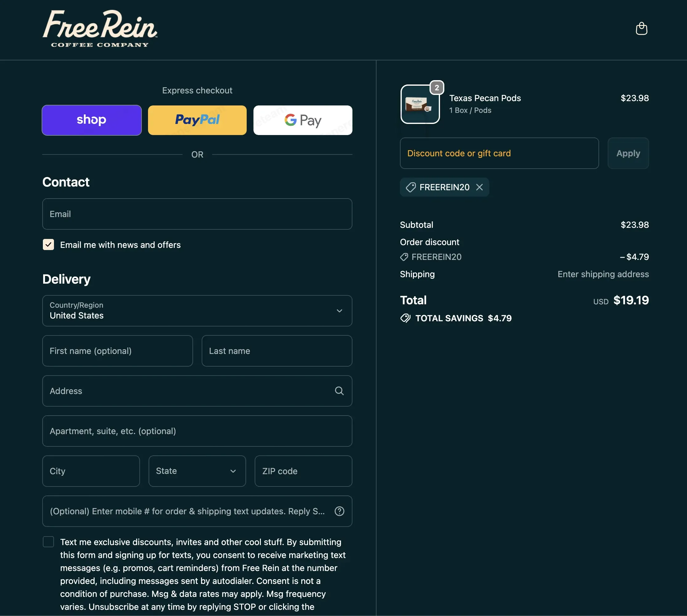Click the mobile number help question icon
The height and width of the screenshot is (616, 687).
click(x=339, y=511)
